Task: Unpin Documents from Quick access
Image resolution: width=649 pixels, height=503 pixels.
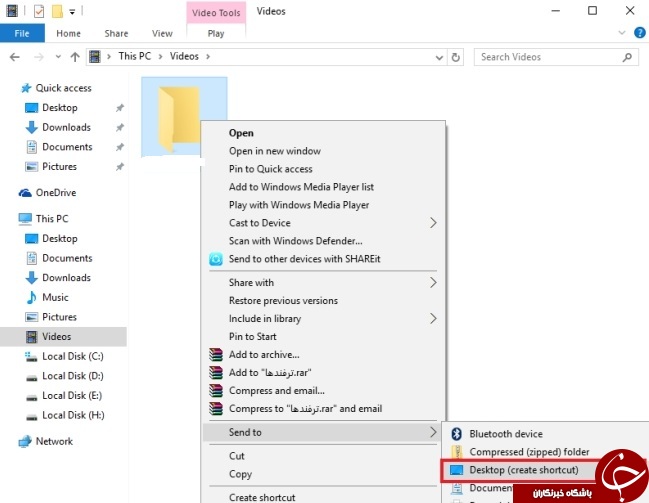Action: coord(120,147)
